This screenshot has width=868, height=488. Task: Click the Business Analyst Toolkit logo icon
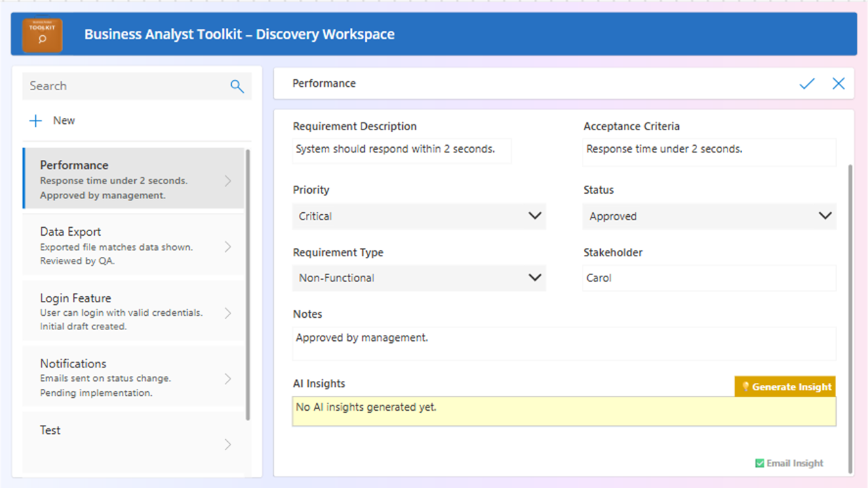coord(42,35)
